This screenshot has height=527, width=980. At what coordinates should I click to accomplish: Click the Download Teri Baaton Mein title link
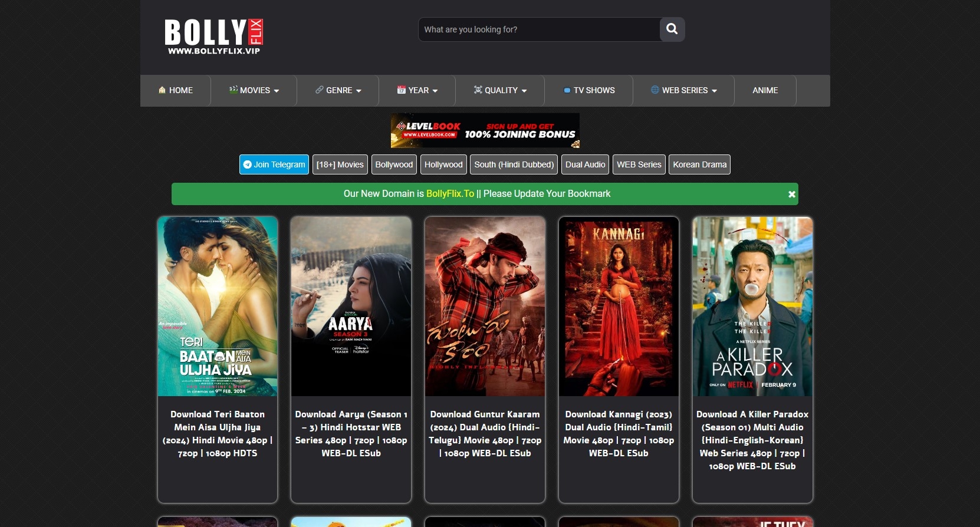pos(218,434)
